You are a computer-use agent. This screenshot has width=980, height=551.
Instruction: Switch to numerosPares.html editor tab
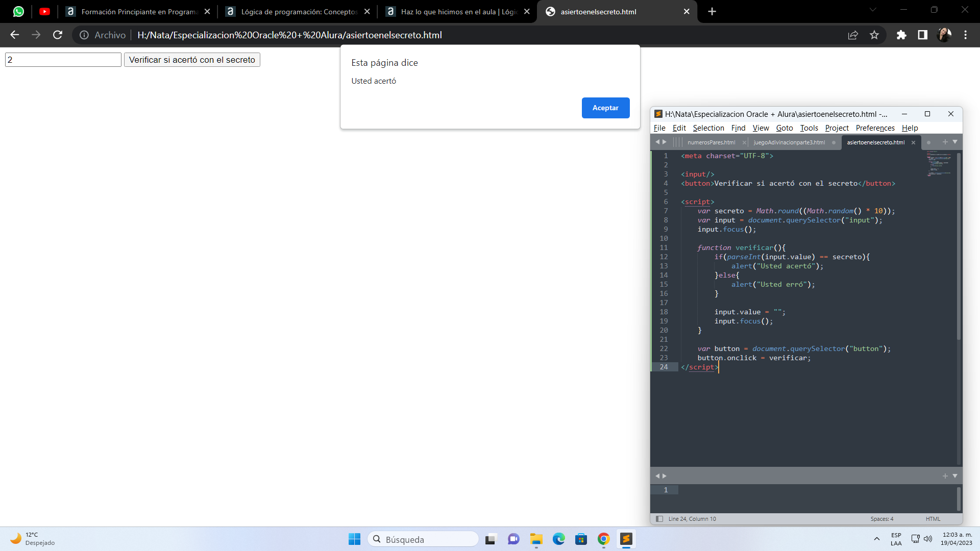pos(711,142)
